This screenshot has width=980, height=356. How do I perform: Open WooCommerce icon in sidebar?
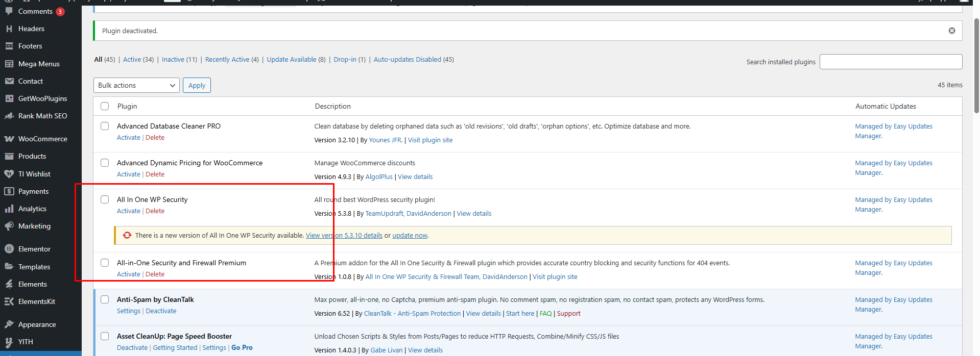click(x=9, y=139)
